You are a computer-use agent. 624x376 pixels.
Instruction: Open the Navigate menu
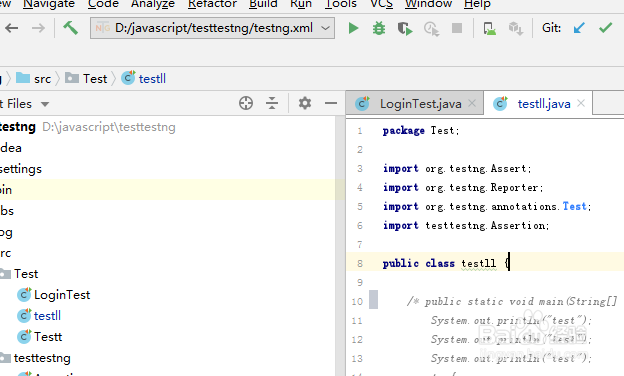pyautogui.click(x=49, y=4)
